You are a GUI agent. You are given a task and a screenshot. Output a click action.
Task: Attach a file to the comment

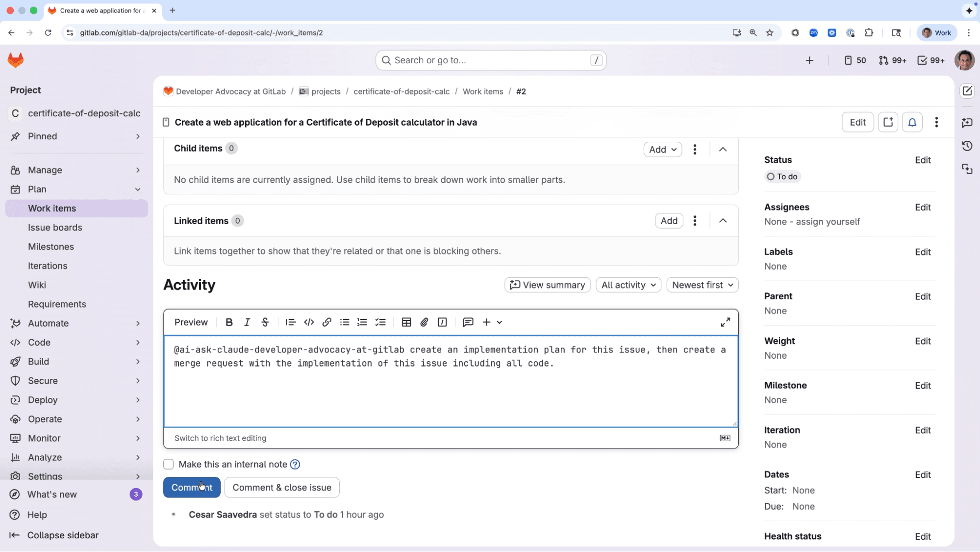pos(424,322)
